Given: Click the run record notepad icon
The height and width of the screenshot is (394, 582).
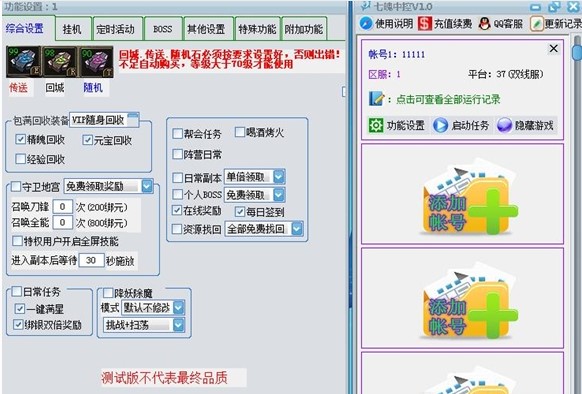Looking at the screenshot, I should tap(376, 99).
